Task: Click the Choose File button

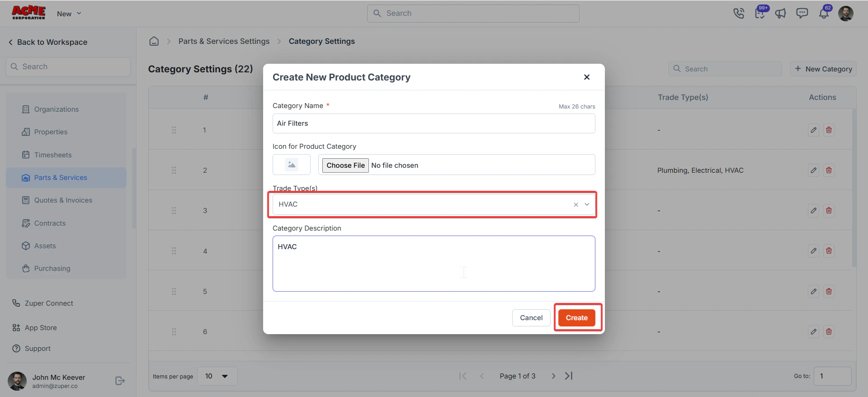Action: [345, 165]
